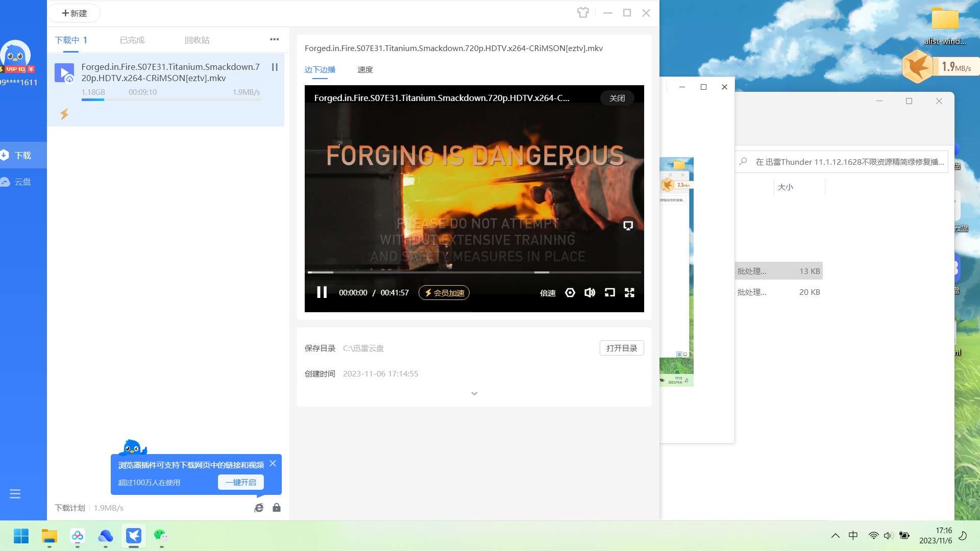Switch to the 速度 tab
Image resolution: width=980 pixels, height=551 pixels.
pyautogui.click(x=365, y=70)
